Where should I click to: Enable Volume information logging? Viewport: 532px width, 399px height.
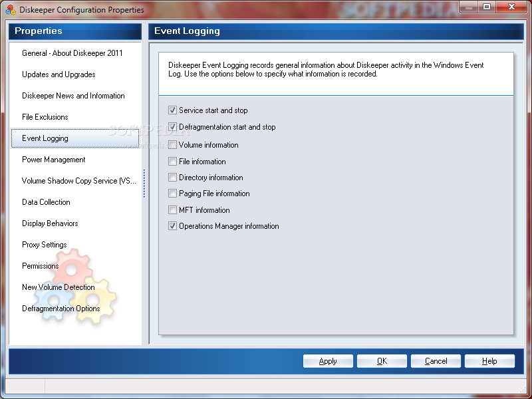coord(172,145)
